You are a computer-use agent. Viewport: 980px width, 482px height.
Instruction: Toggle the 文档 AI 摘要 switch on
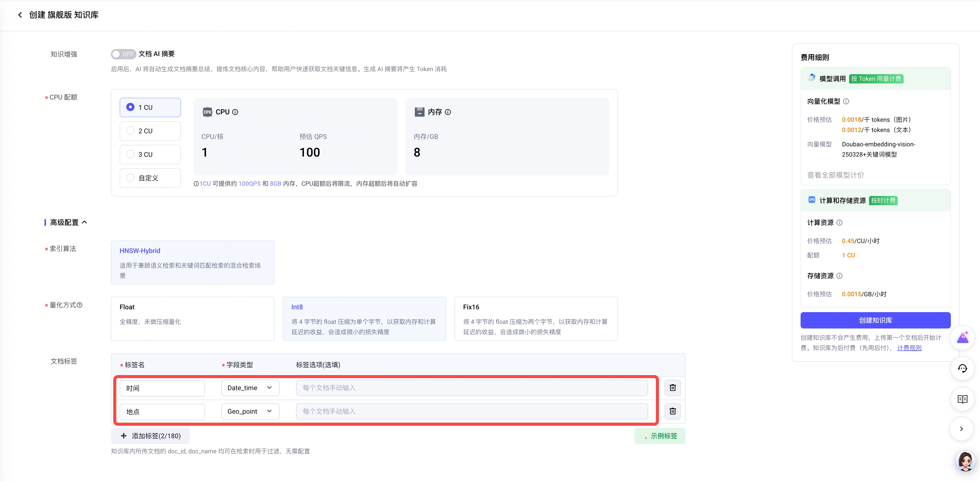tap(123, 54)
